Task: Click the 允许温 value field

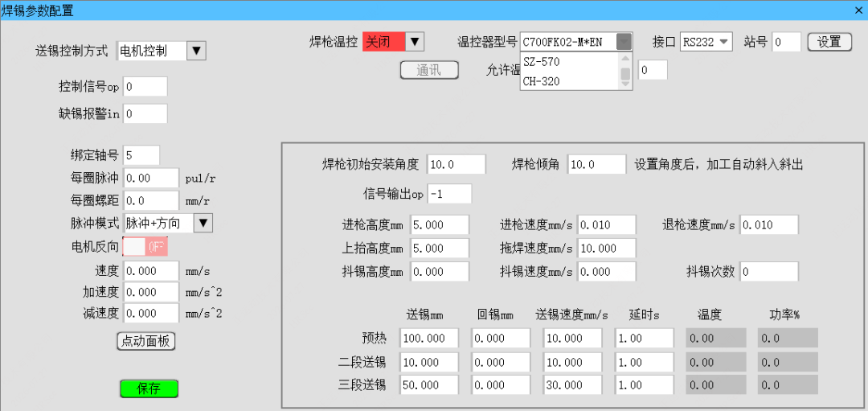Action: (x=653, y=70)
